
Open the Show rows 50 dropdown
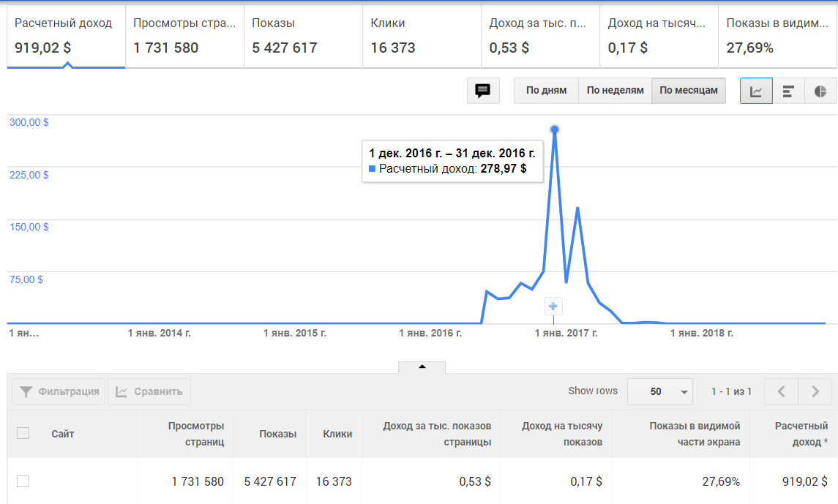tap(660, 391)
